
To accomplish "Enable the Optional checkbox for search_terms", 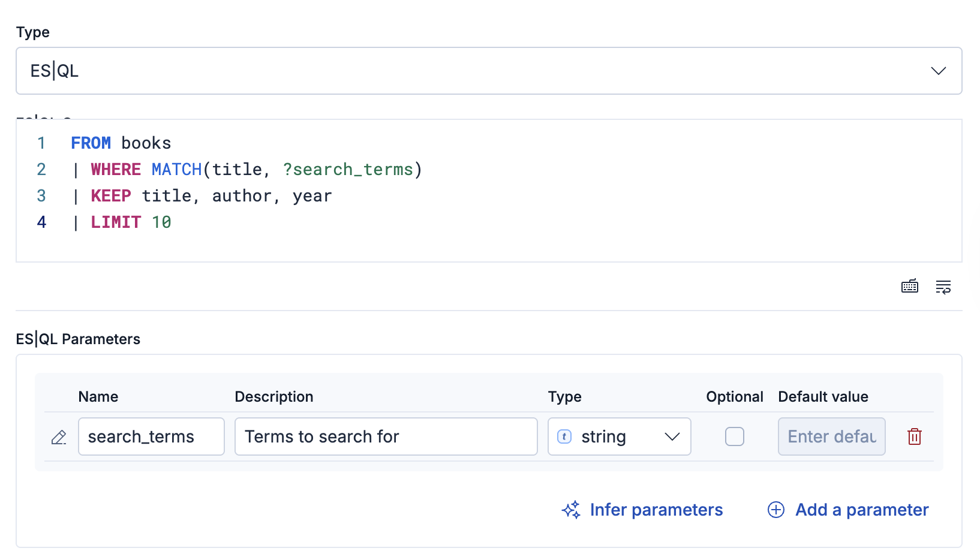I will pos(734,436).
